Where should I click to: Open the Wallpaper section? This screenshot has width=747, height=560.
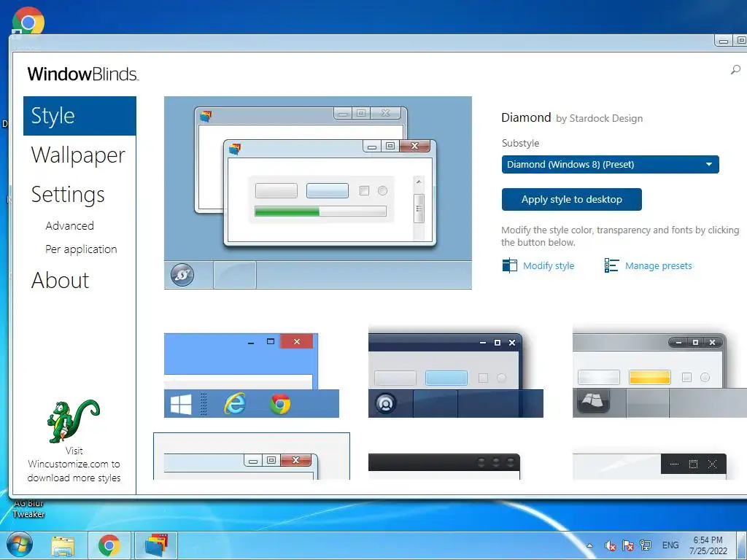(78, 155)
